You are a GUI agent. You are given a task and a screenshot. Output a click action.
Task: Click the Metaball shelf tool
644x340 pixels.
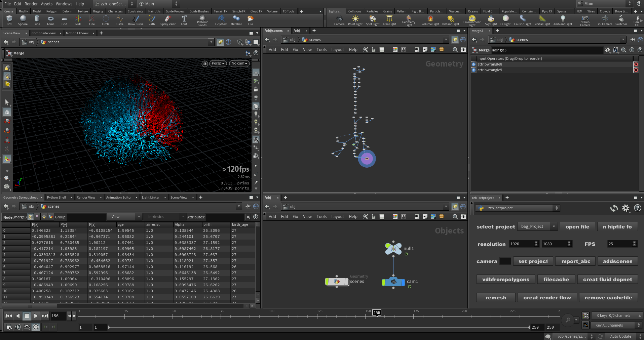[236, 20]
